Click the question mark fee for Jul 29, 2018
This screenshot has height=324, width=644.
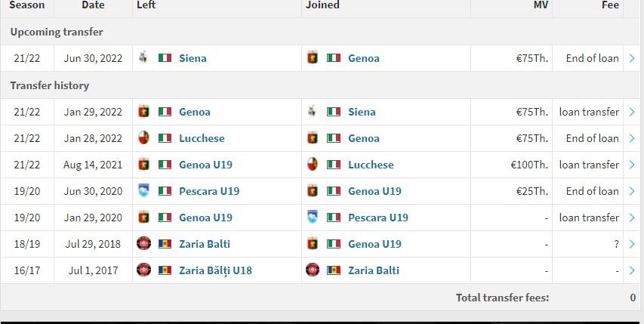pos(616,244)
